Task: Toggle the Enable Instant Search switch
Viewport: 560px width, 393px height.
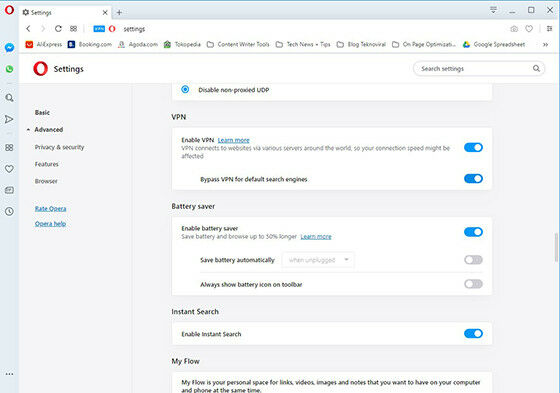Action: pos(473,333)
